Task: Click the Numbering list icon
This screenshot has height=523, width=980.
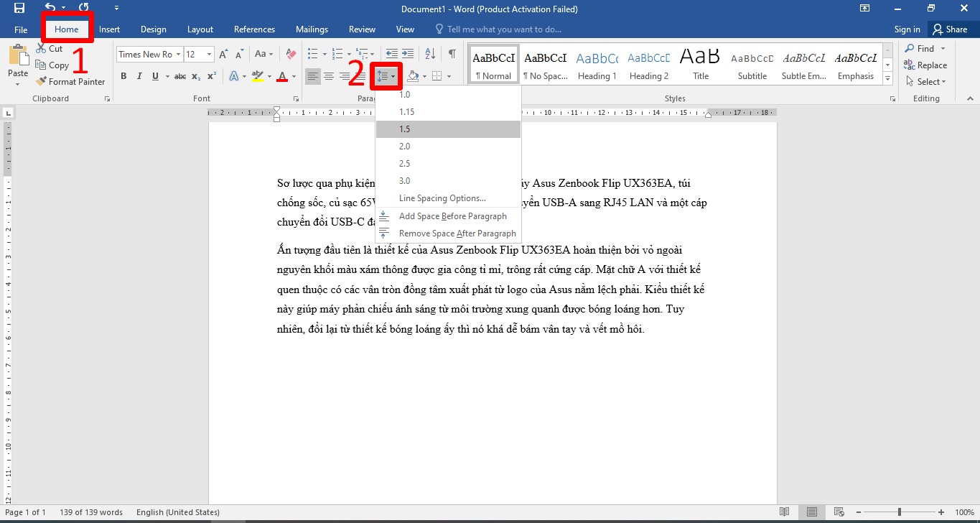Action: point(337,55)
